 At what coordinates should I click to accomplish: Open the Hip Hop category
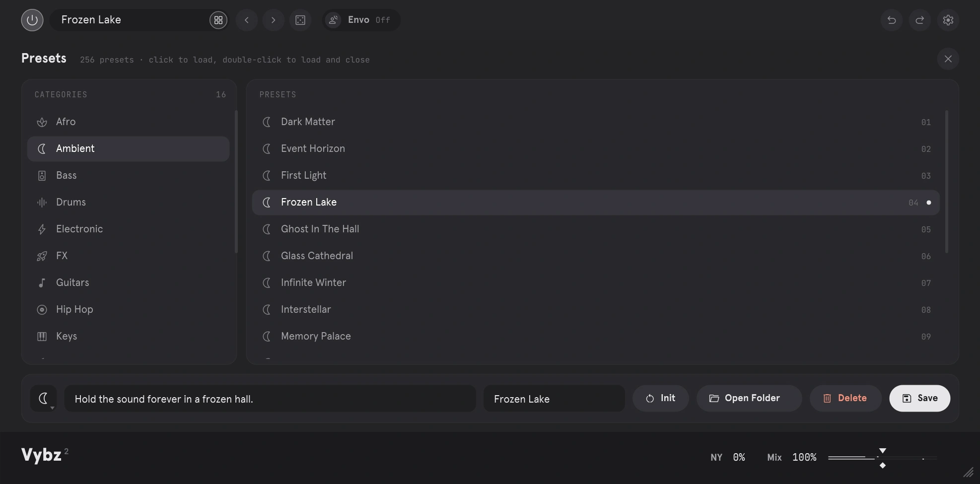128,309
